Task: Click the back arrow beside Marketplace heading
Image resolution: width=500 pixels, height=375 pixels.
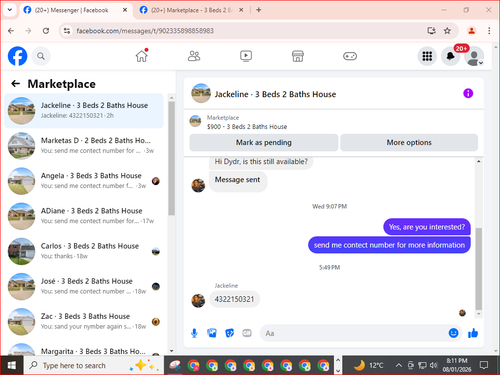Action: [16, 83]
